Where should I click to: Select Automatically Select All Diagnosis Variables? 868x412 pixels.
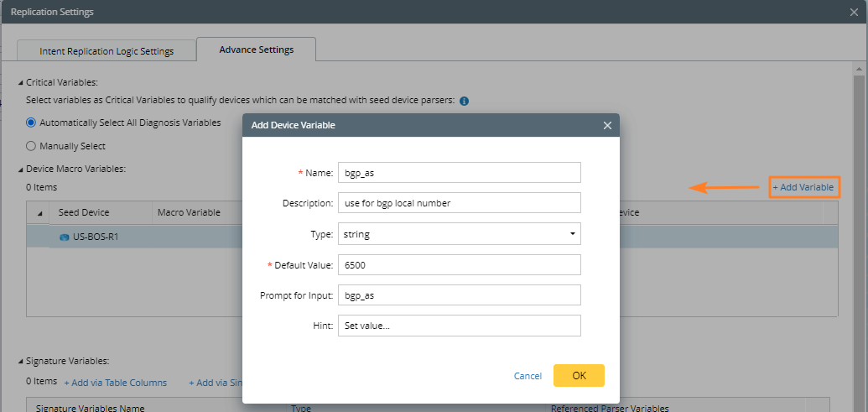click(31, 123)
